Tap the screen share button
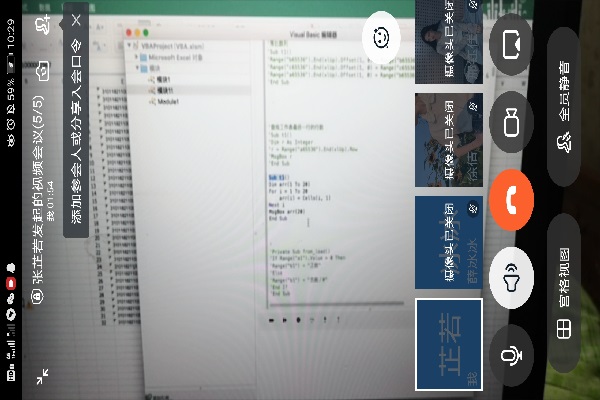The image size is (600, 400). [x=512, y=44]
